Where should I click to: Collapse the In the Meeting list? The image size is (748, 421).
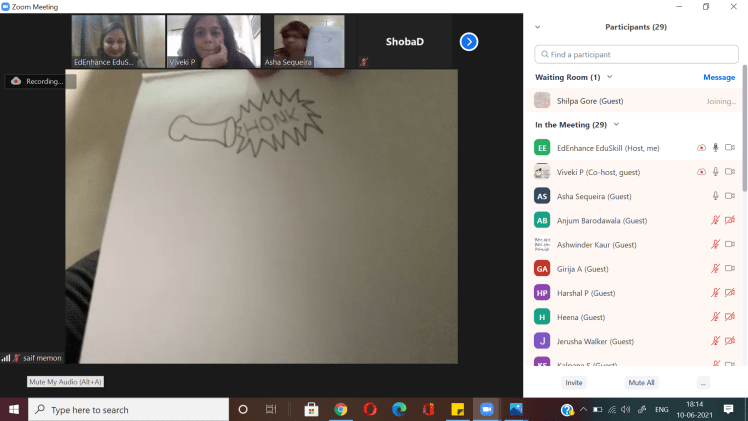[x=616, y=125]
